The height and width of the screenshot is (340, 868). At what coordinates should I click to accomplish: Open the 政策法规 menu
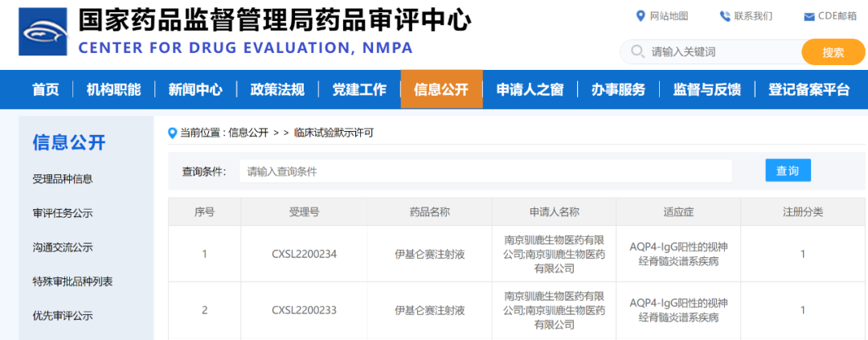click(277, 89)
